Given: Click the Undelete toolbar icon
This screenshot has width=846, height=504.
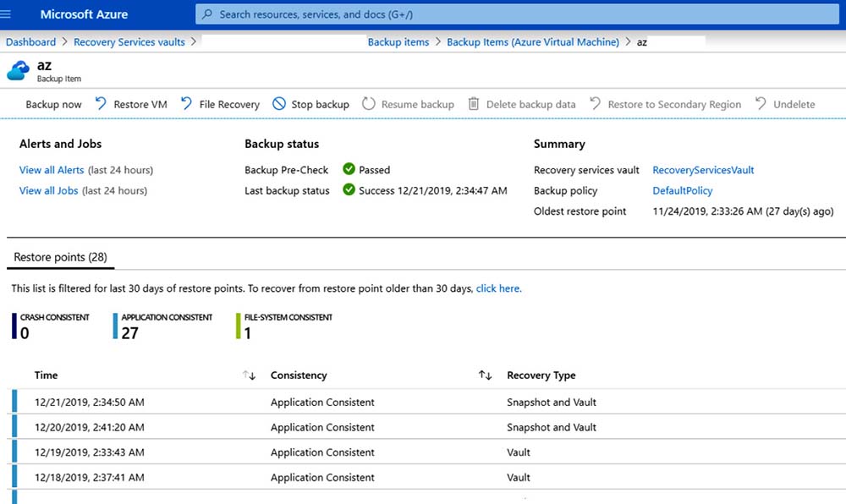Looking at the screenshot, I should [x=761, y=104].
